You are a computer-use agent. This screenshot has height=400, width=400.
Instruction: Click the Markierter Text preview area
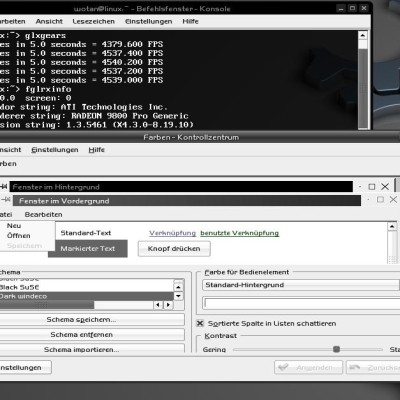point(88,249)
